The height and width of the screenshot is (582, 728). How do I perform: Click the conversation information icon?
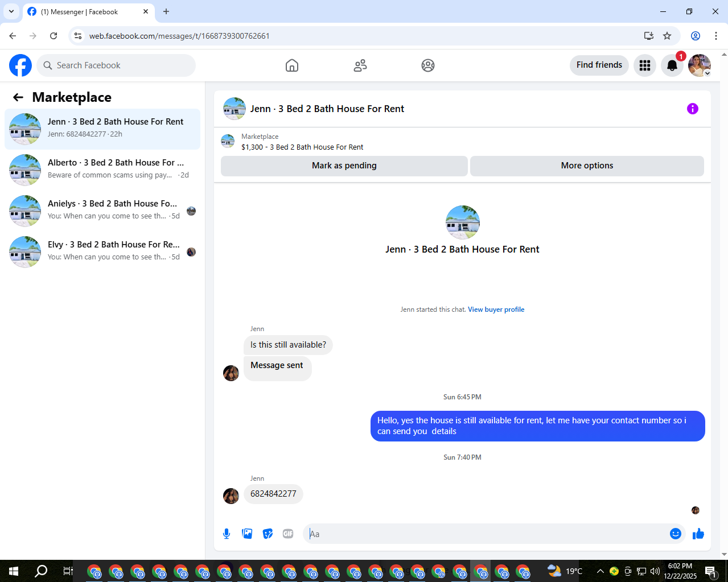click(693, 109)
